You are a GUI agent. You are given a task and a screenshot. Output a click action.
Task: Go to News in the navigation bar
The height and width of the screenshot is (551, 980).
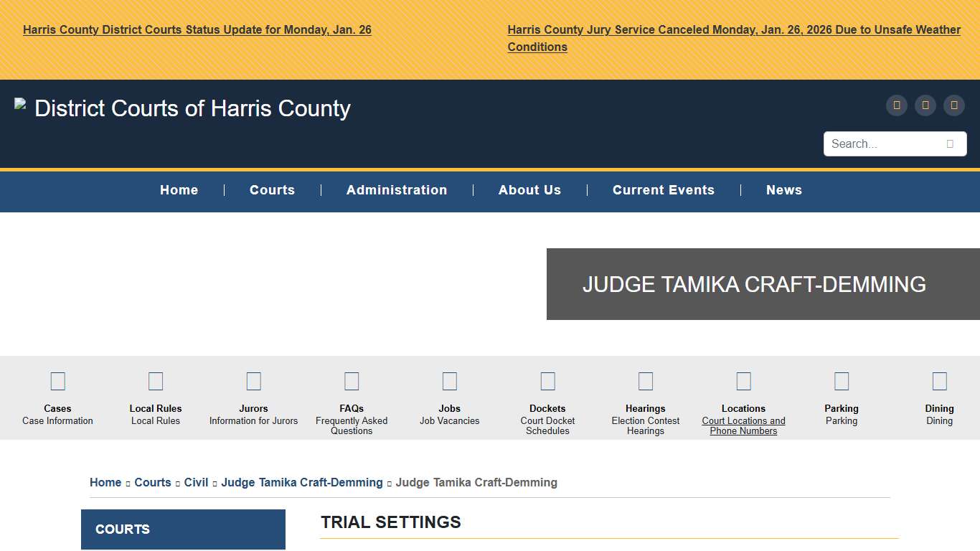(x=783, y=190)
